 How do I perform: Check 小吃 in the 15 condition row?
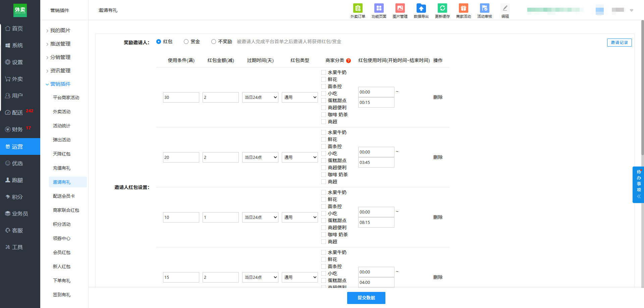[324, 273]
